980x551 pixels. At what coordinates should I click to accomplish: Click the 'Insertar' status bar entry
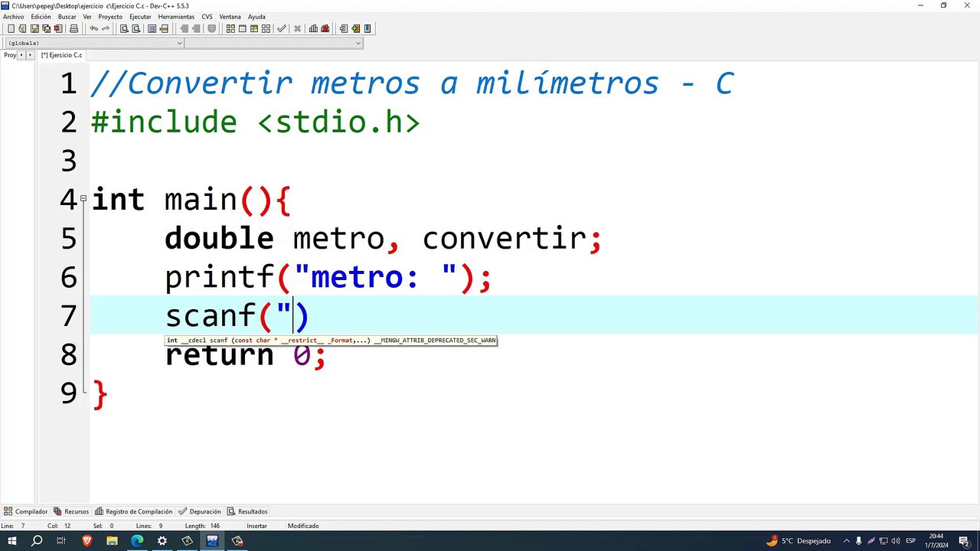(257, 526)
